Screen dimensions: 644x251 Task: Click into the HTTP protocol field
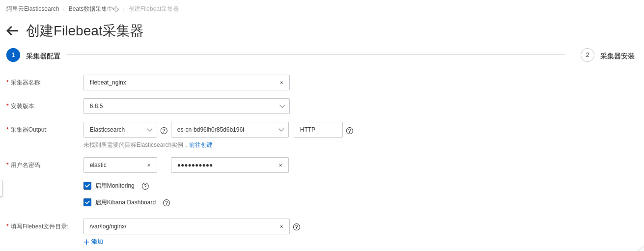coord(318,130)
